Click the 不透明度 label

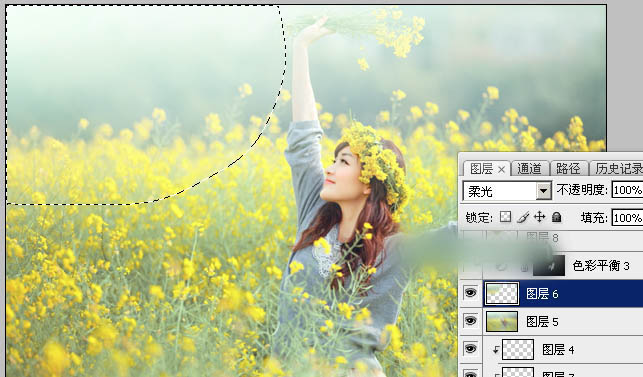[582, 190]
